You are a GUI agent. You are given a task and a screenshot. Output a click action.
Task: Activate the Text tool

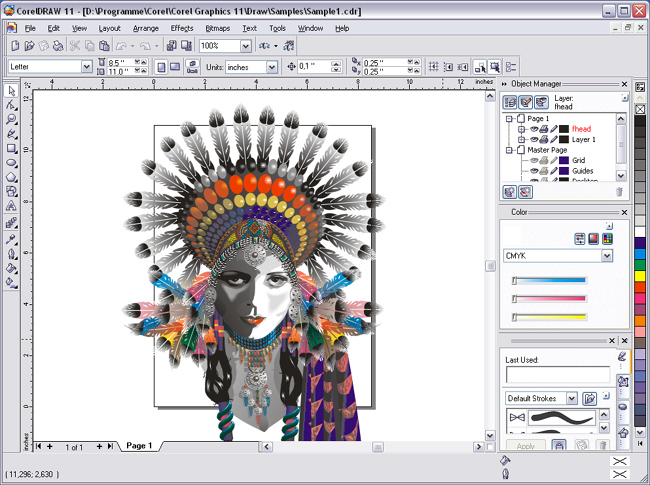(11, 206)
